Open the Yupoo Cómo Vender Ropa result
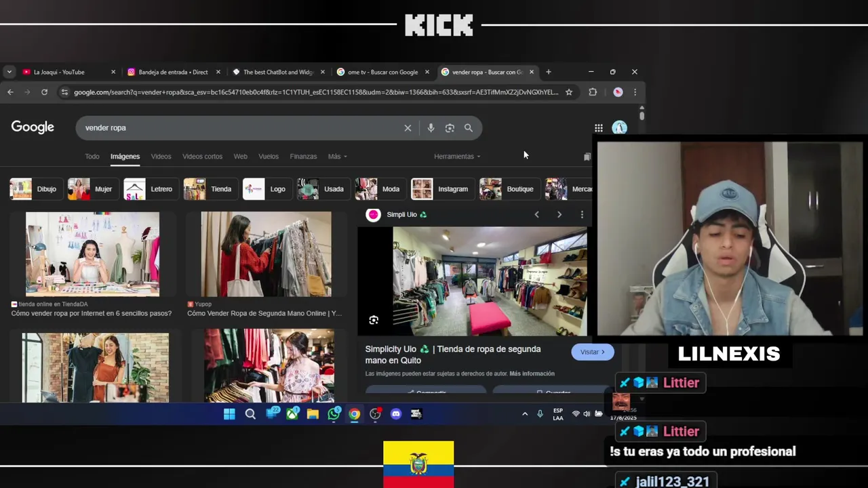 264,313
